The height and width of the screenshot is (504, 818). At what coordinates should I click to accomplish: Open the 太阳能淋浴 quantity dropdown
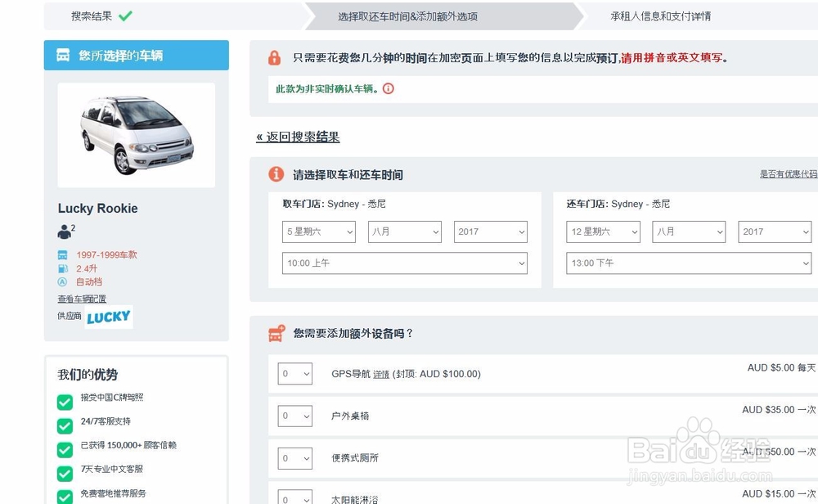click(294, 497)
